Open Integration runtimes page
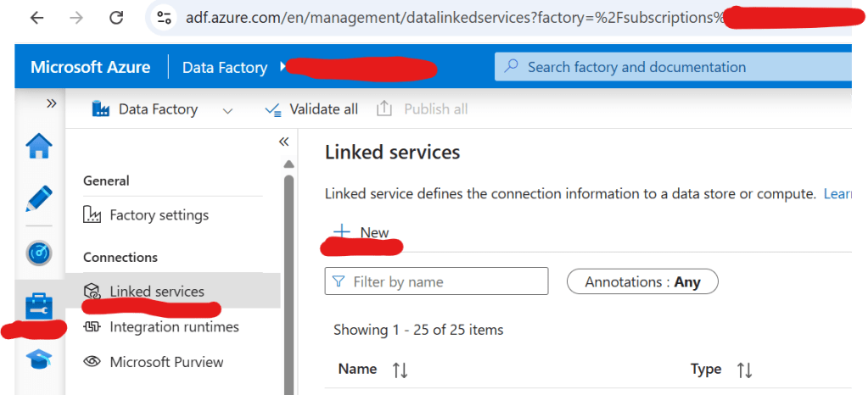 [x=174, y=327]
